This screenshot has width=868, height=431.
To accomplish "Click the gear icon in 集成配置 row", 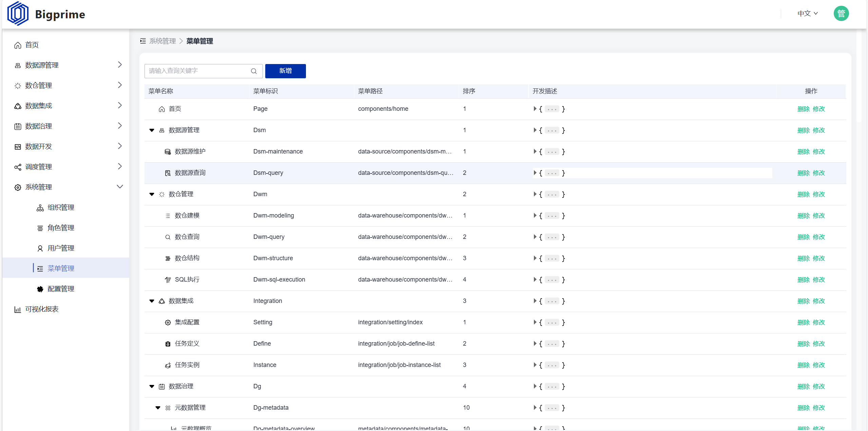I will 168,323.
